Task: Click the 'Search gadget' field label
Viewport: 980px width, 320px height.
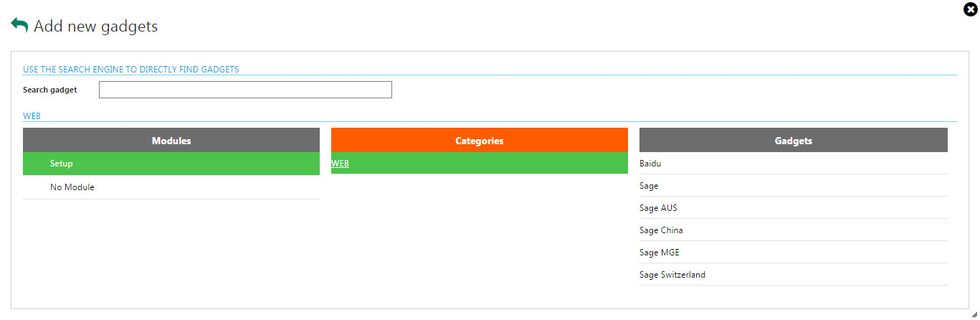Action: click(49, 90)
